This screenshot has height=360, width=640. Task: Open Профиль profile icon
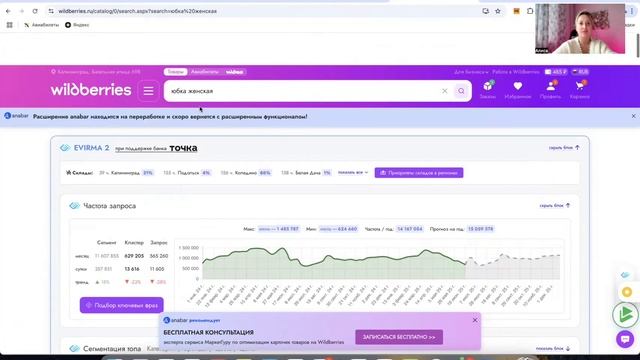coord(550,90)
